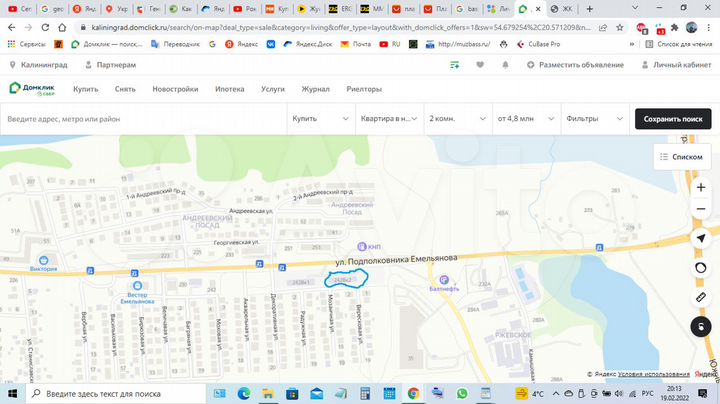Click the Балтнефть gas station marker
Screen dimensions: 720x404
[x=444, y=279]
